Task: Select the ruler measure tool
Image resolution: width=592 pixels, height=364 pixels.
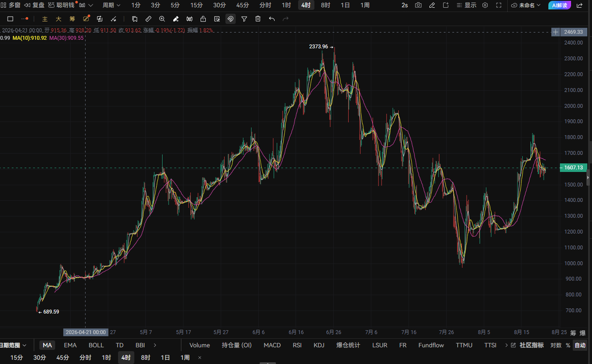Action: pyautogui.click(x=148, y=19)
